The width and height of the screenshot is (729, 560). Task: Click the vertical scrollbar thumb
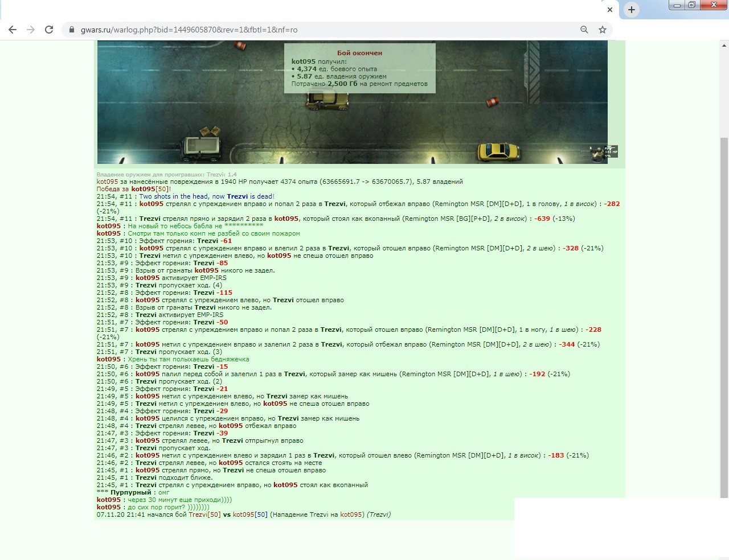(724, 317)
